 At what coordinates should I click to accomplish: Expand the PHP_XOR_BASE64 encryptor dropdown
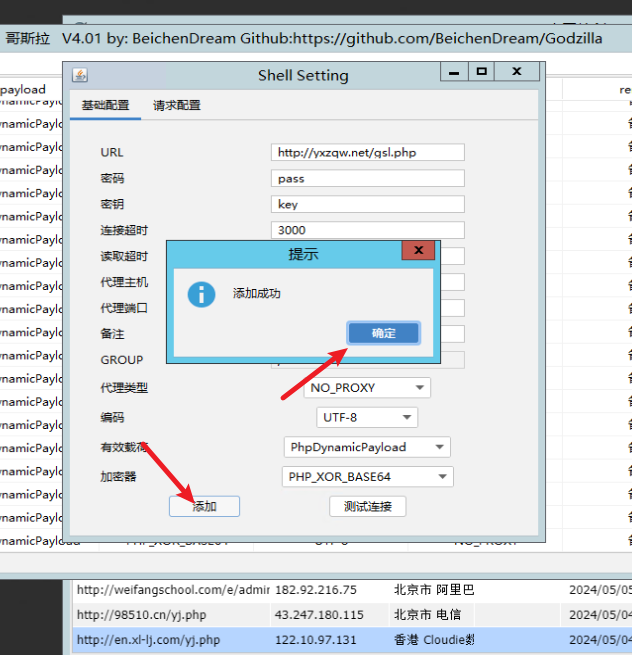coord(367,477)
